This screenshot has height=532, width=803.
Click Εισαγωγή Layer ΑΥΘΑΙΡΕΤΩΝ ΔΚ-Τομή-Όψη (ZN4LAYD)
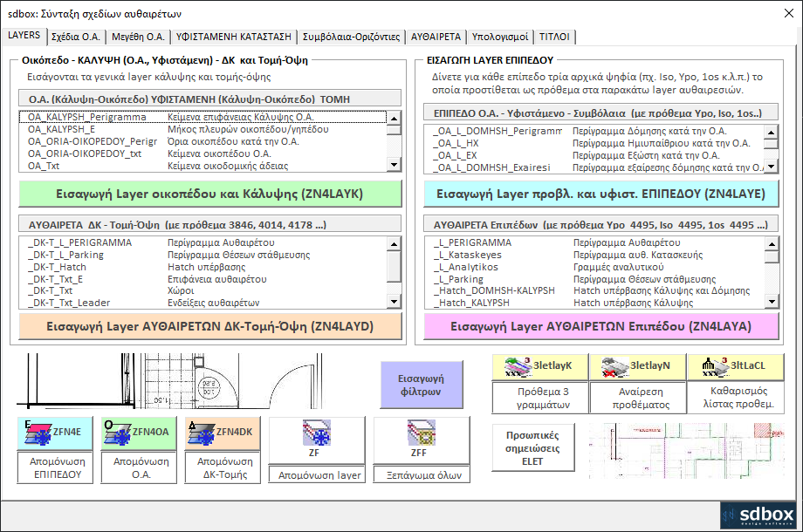(210, 326)
